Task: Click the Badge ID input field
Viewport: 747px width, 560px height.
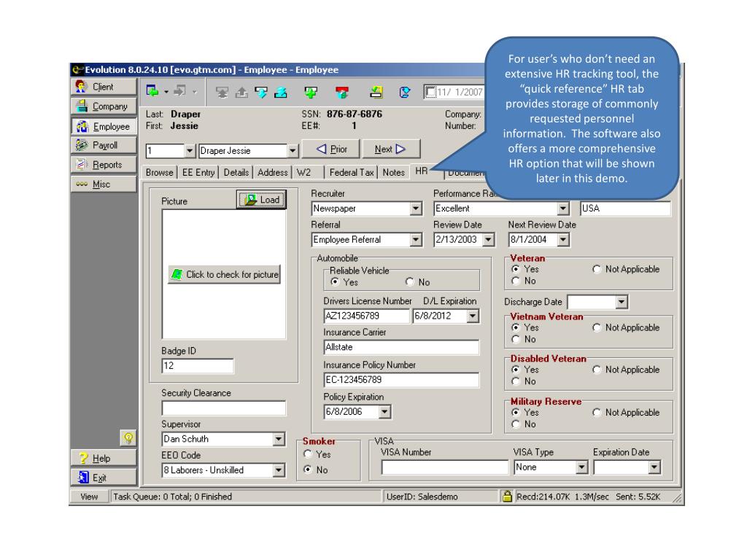Action: 198,366
